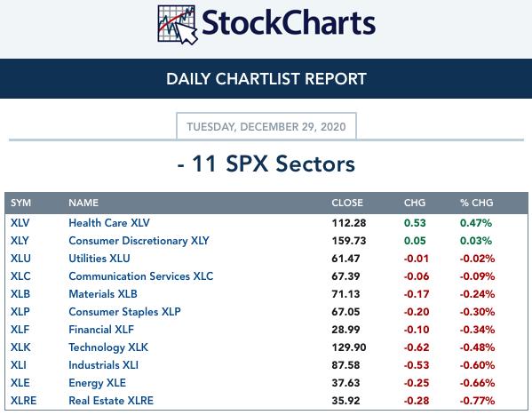Open the XLV symbol link
Viewport: 532px width, 415px height.
[x=20, y=223]
